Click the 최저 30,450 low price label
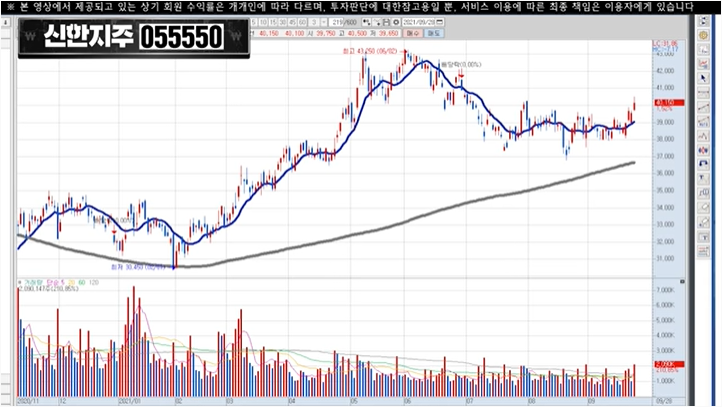Viewport: 722px width, 407px height. tap(138, 267)
